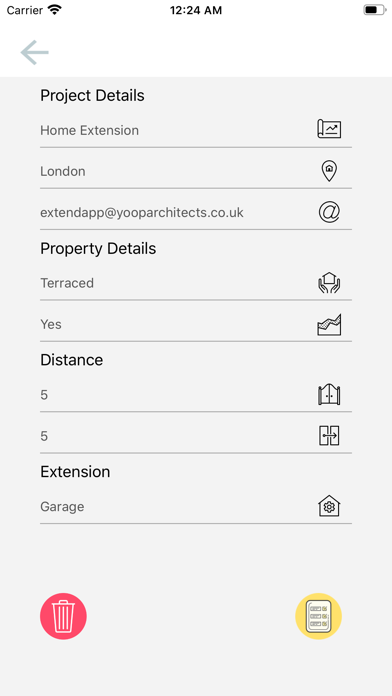
Task: Click the battery indicator in status bar
Action: (x=375, y=10)
